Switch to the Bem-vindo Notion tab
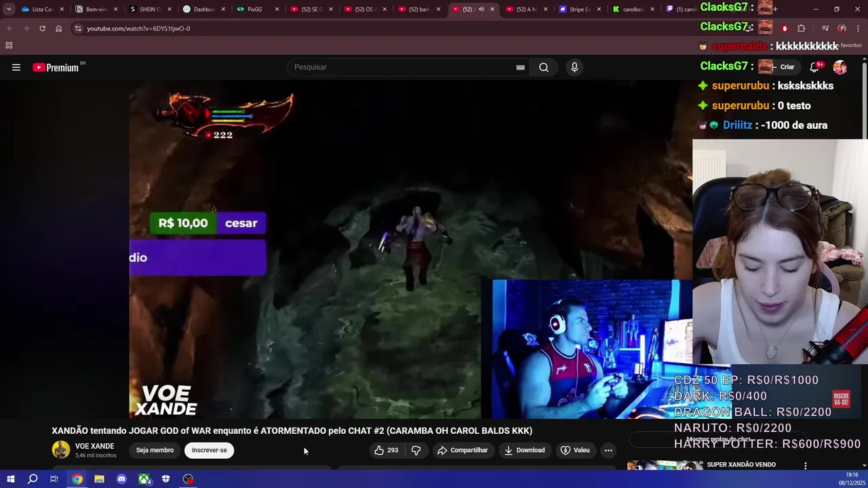868x488 pixels. [95, 9]
